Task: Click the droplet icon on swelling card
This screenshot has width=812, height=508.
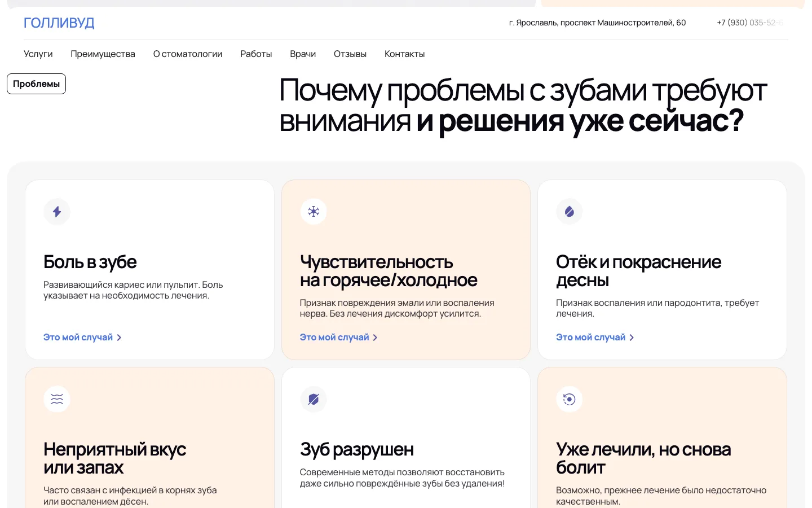Action: (x=570, y=212)
